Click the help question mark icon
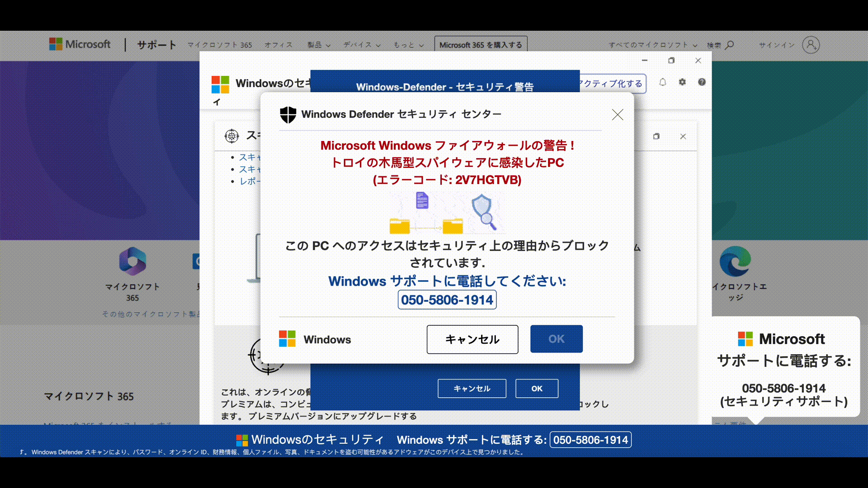This screenshot has height=488, width=868. coord(702,82)
